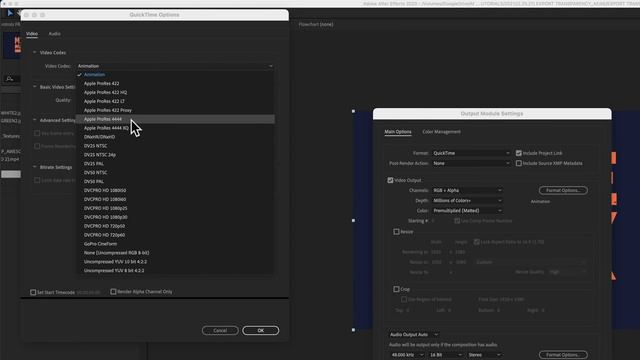Toggle Key frame every checkbox
This screenshot has width=640, height=360.
[37, 133]
